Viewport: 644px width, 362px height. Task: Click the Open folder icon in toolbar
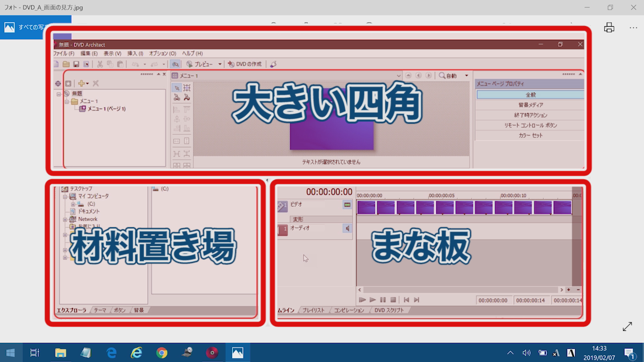(x=66, y=64)
